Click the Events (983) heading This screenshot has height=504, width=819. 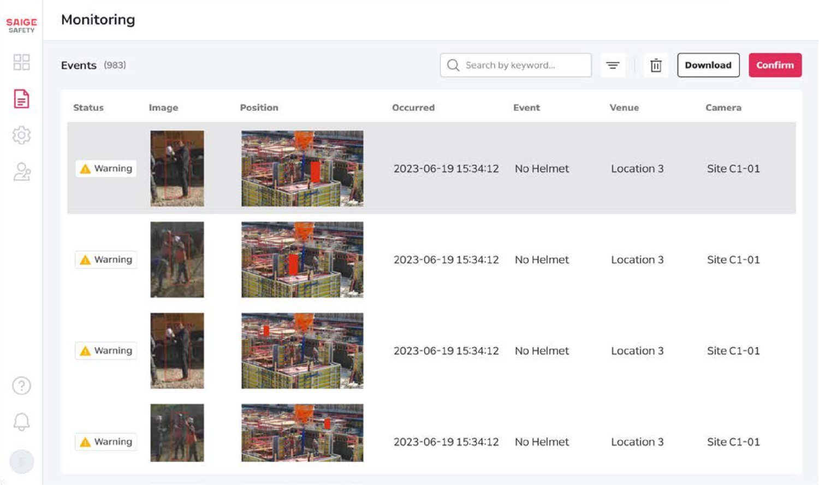pos(93,65)
